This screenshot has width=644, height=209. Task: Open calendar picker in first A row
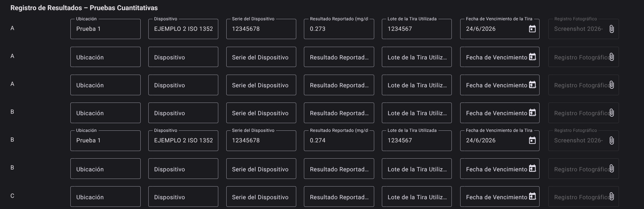point(532,29)
